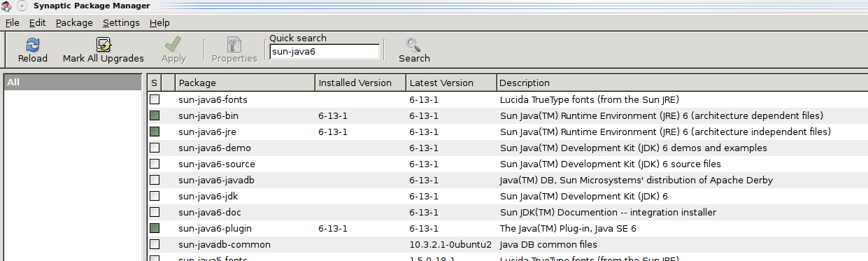
Task: Click latest version of sun-java6-jdk
Action: pos(424,196)
